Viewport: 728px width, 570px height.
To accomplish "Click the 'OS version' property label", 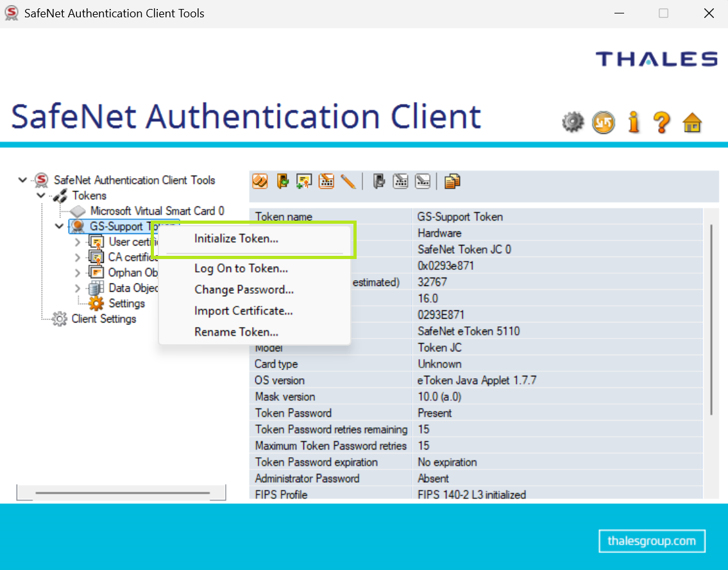I will coord(280,381).
